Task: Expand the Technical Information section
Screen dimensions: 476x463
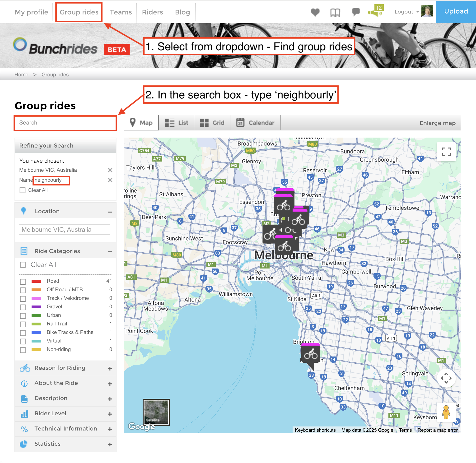Action: click(x=110, y=430)
